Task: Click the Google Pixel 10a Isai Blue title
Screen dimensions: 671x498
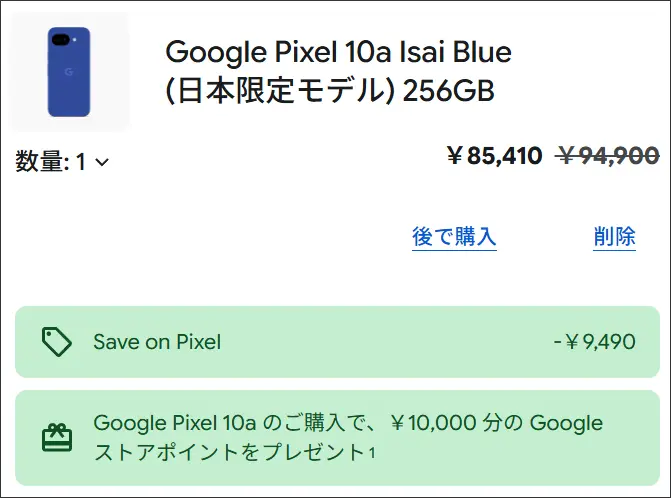Action: (338, 51)
